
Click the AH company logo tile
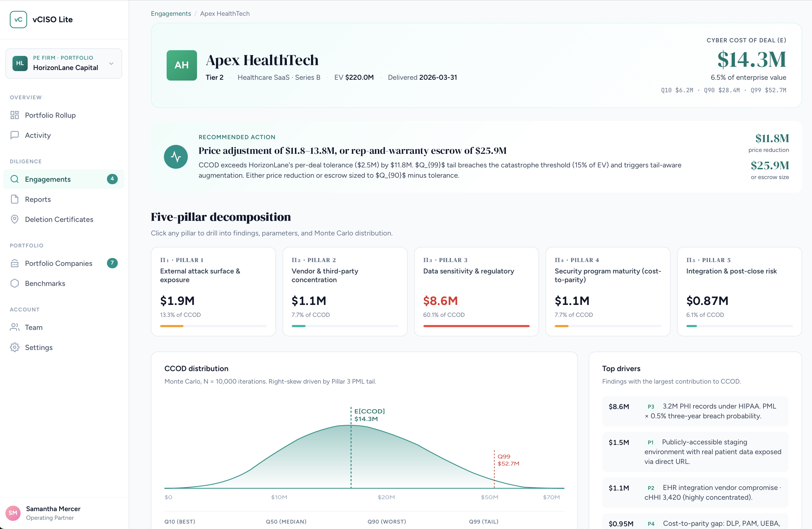click(182, 65)
